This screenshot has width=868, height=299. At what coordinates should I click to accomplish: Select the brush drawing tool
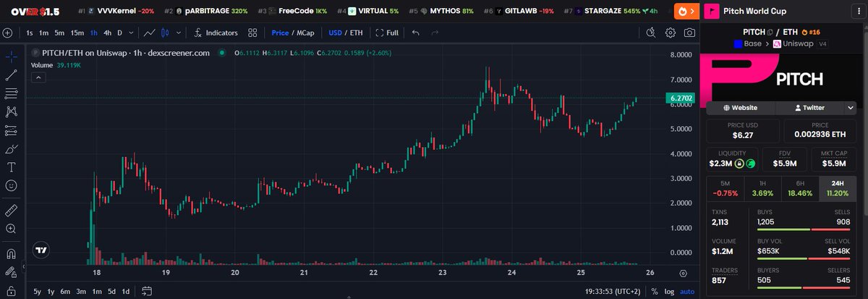coord(11,149)
